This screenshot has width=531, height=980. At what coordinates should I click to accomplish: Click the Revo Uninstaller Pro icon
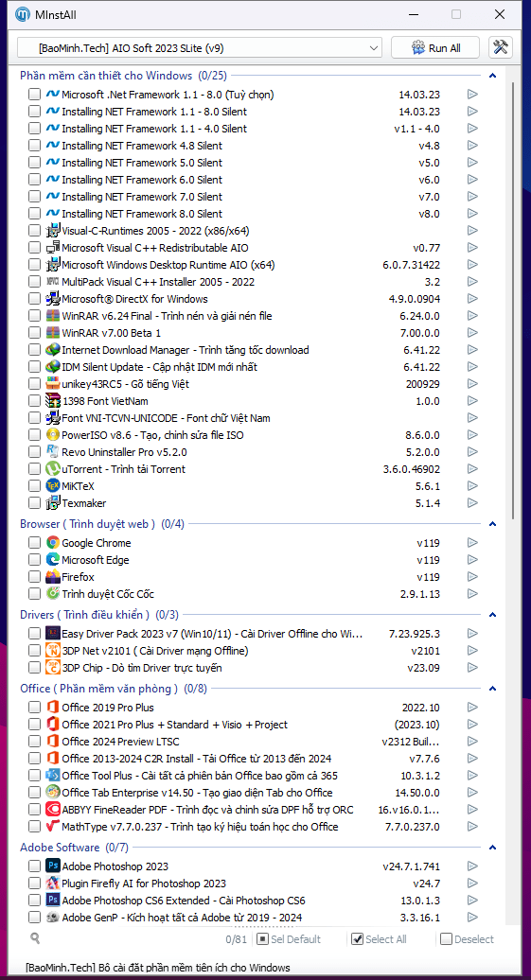[x=53, y=452]
